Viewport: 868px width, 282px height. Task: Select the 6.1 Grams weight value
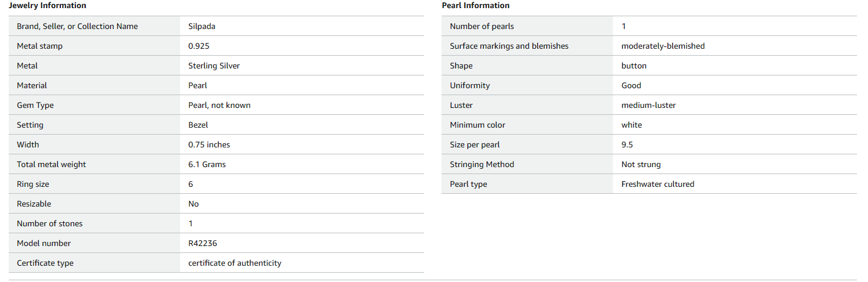(x=207, y=164)
